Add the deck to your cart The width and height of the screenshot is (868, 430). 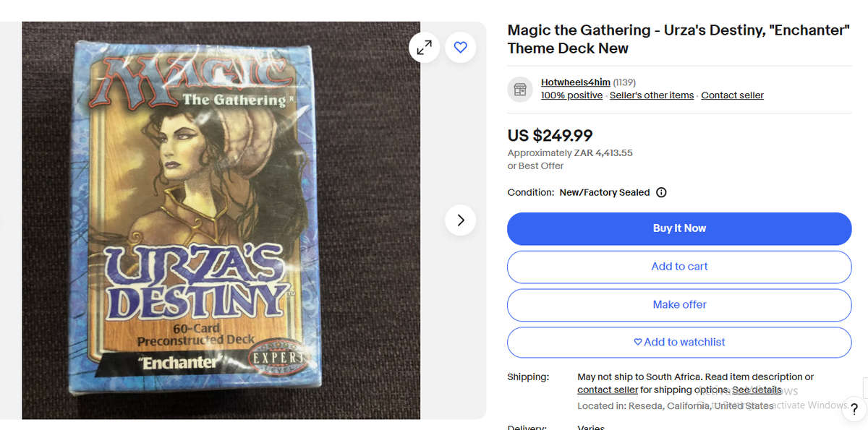(679, 266)
